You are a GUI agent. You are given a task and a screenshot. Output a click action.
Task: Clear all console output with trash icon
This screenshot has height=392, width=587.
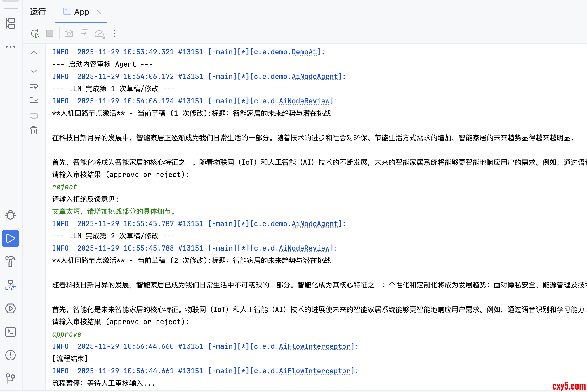[x=34, y=130]
